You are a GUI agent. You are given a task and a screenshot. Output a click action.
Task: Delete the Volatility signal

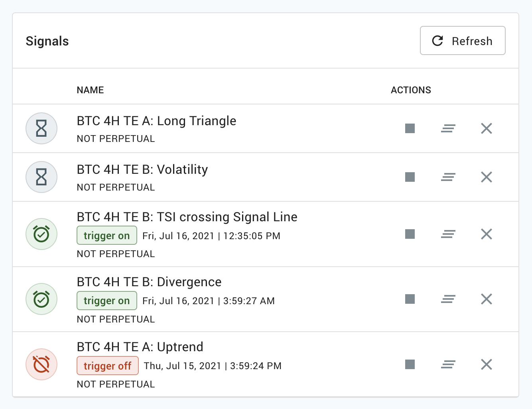pyautogui.click(x=487, y=177)
